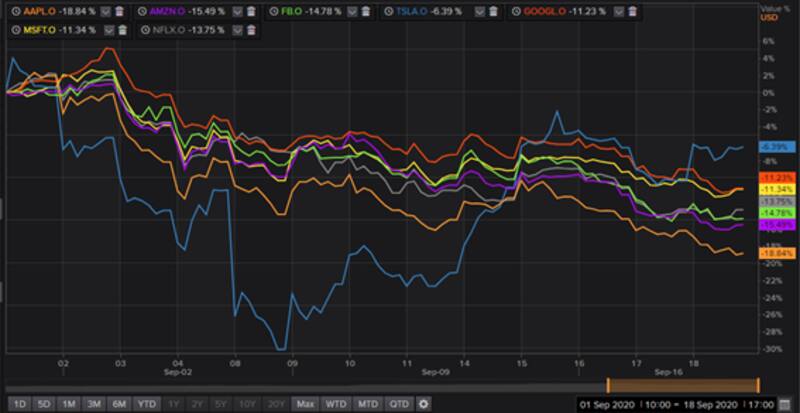
Task: Open chart settings gear icon
Action: coord(423,404)
